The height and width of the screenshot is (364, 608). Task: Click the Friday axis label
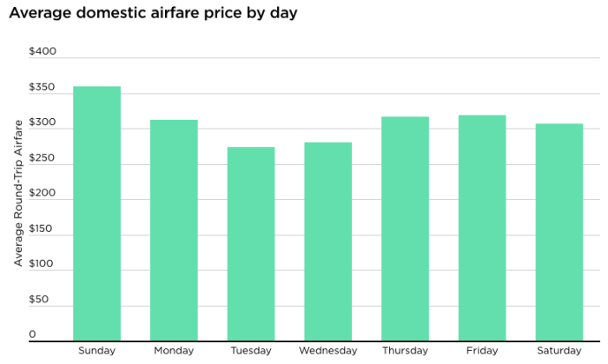[482, 350]
